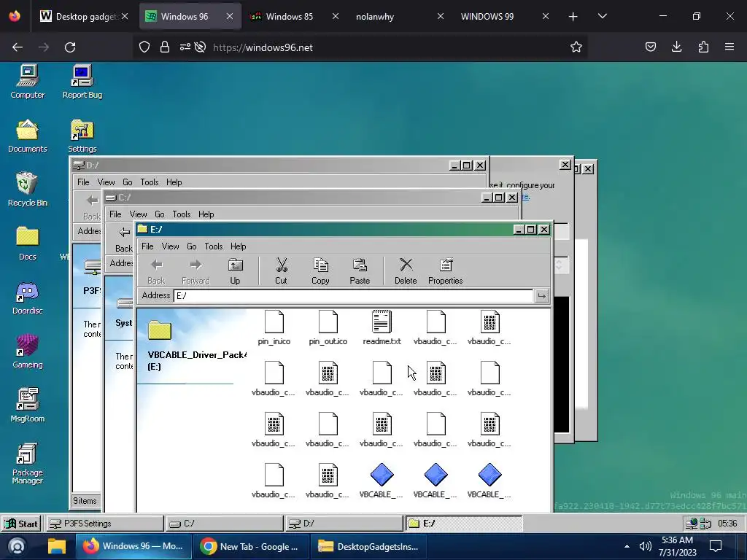
Task: Launch the MsgRoom desktop shortcut
Action: tap(28, 405)
